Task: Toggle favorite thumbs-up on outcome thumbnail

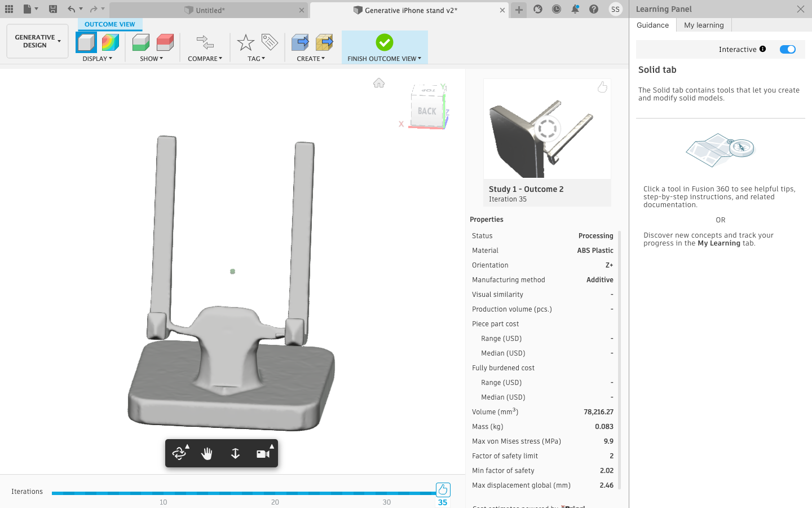Action: point(602,87)
